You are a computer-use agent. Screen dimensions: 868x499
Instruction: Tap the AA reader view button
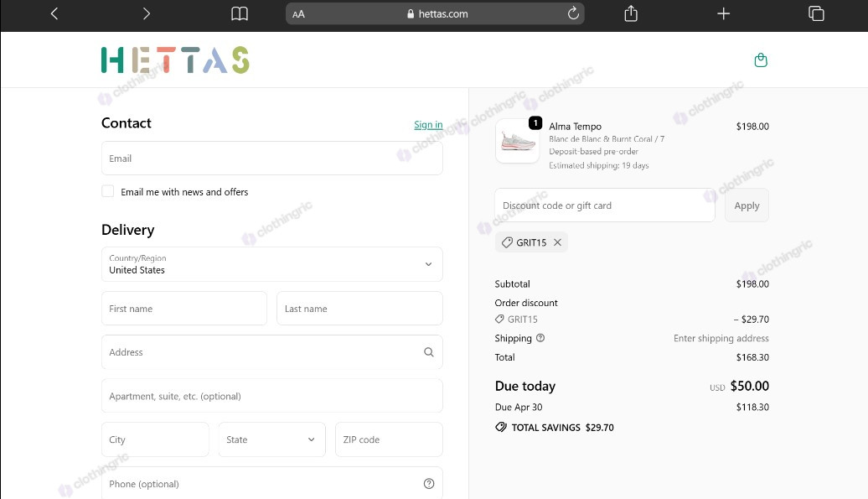coord(298,14)
